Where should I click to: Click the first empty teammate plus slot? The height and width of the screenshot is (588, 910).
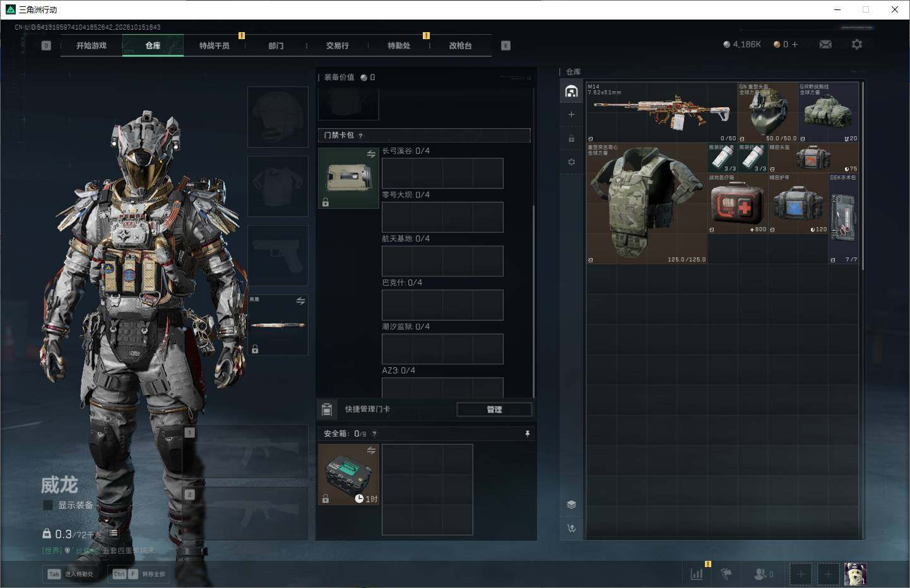(x=801, y=574)
